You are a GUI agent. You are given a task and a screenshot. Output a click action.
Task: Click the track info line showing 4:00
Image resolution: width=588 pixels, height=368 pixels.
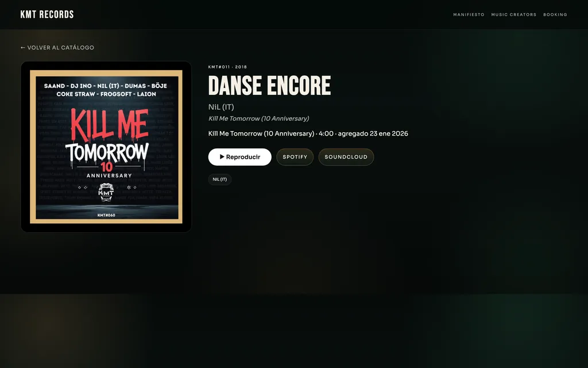pyautogui.click(x=308, y=133)
